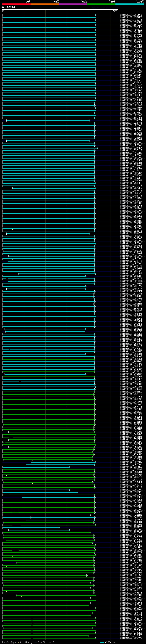Select hit label UniRef100_A7QI62
Viewport: 146px width, 644px height.
131,65
